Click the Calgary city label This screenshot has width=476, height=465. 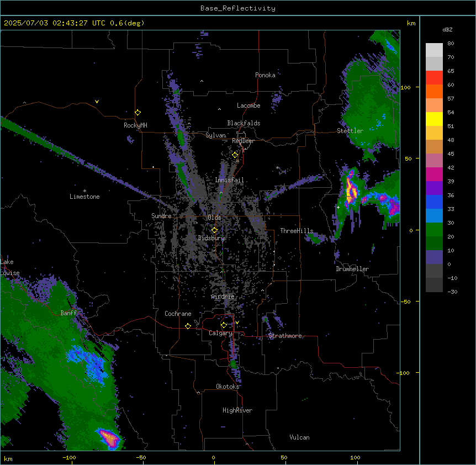221,333
